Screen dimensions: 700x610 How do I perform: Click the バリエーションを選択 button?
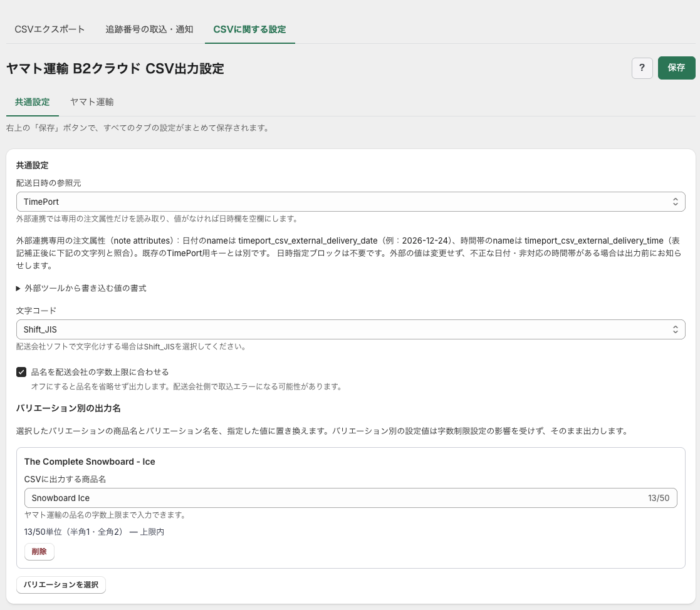click(x=61, y=584)
